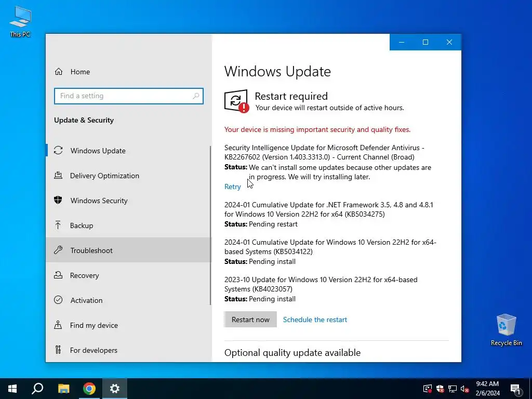The image size is (532, 399).
Task: Click the KB5034122 Cumulative Update entry
Action: [330, 247]
